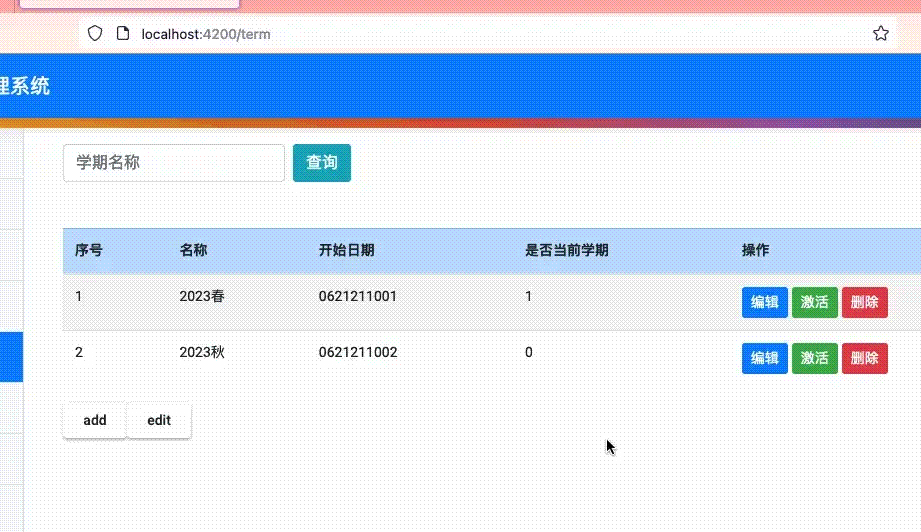Click 编辑 button for 2023秋 row
The height and width of the screenshot is (532, 921).
click(x=765, y=358)
